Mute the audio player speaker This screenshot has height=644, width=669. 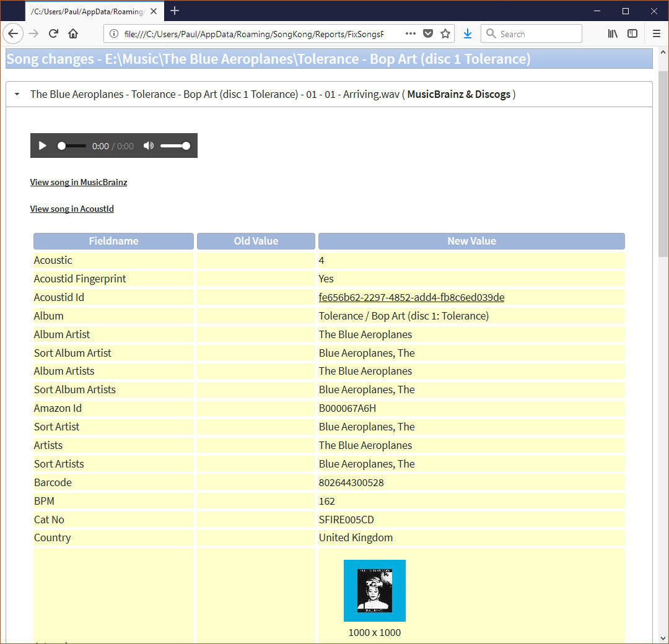(148, 146)
